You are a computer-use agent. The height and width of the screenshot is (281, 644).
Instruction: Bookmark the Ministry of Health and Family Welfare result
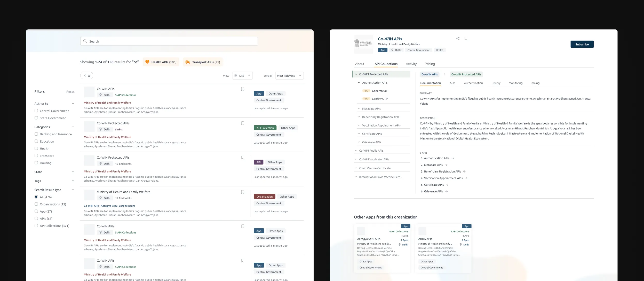click(x=243, y=192)
